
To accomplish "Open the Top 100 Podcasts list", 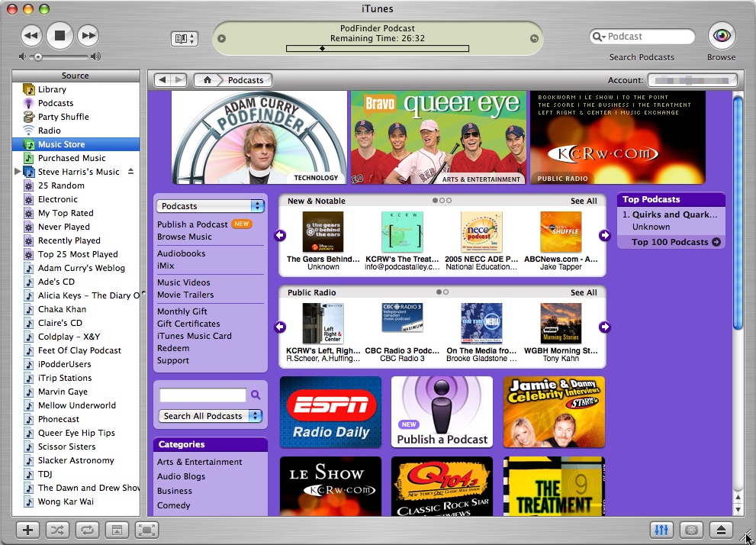I will 670,242.
